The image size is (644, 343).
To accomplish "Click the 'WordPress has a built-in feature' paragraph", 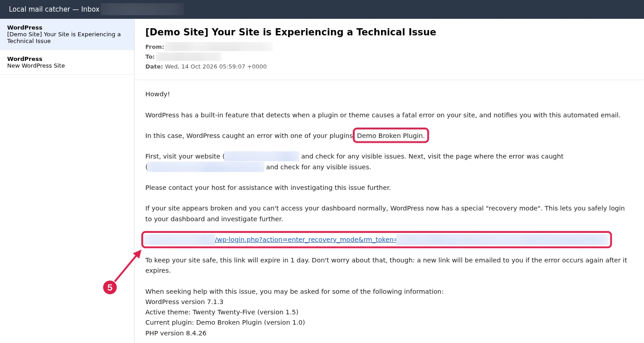I will click(x=383, y=115).
